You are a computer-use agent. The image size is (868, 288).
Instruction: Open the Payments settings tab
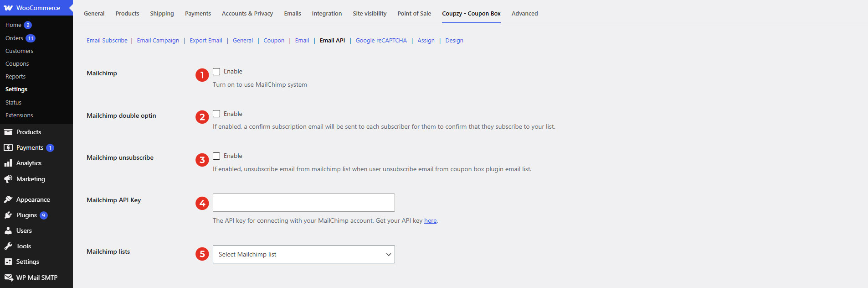tap(198, 13)
